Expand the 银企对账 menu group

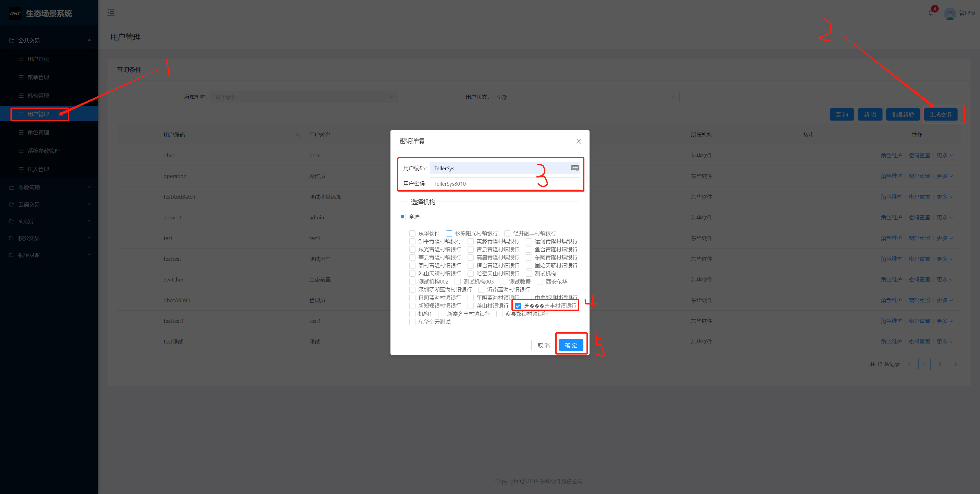[49, 255]
